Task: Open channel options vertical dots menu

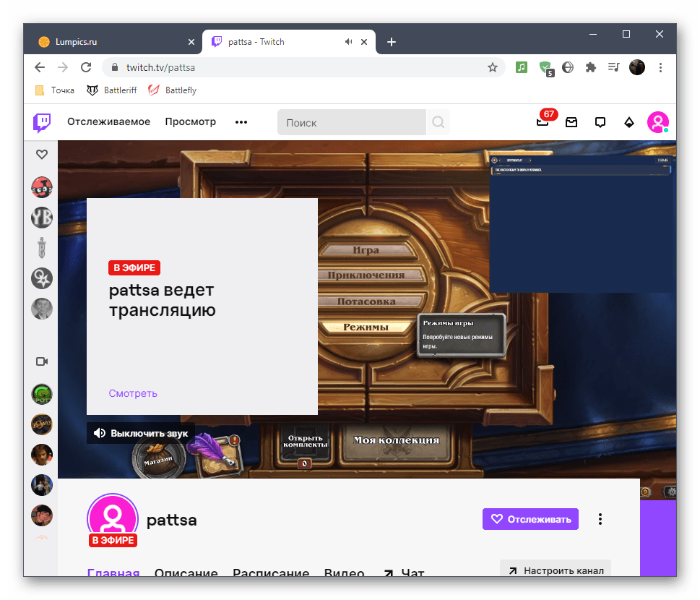Action: [600, 519]
